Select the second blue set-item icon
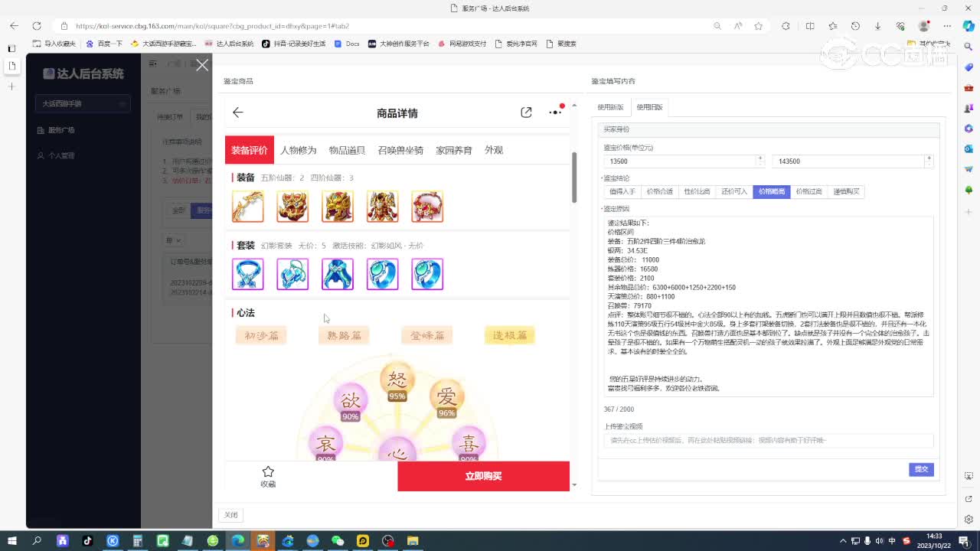The width and height of the screenshot is (980, 551). point(292,274)
